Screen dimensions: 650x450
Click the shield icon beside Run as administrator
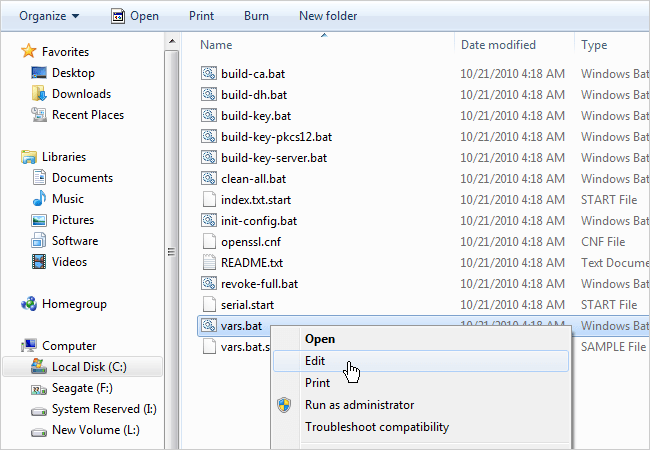[284, 405]
